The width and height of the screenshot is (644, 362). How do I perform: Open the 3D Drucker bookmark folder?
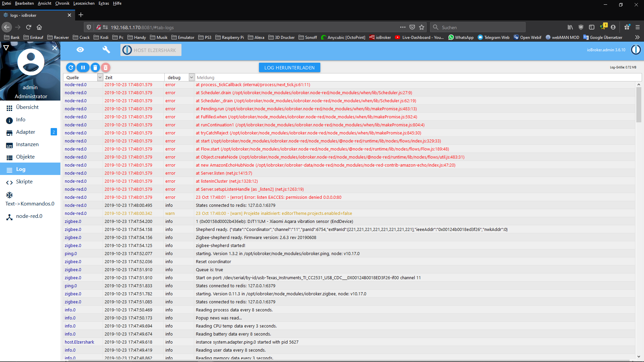[281, 37]
